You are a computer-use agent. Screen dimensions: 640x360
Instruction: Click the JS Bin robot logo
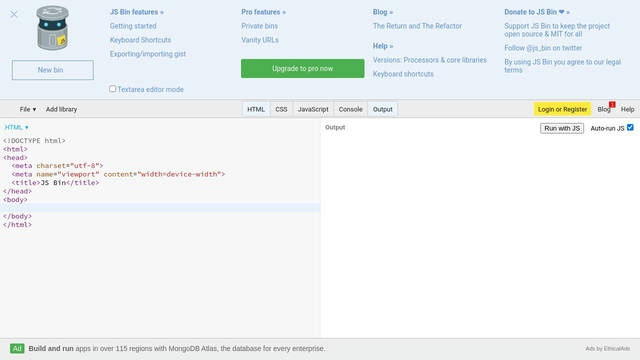pos(52,28)
